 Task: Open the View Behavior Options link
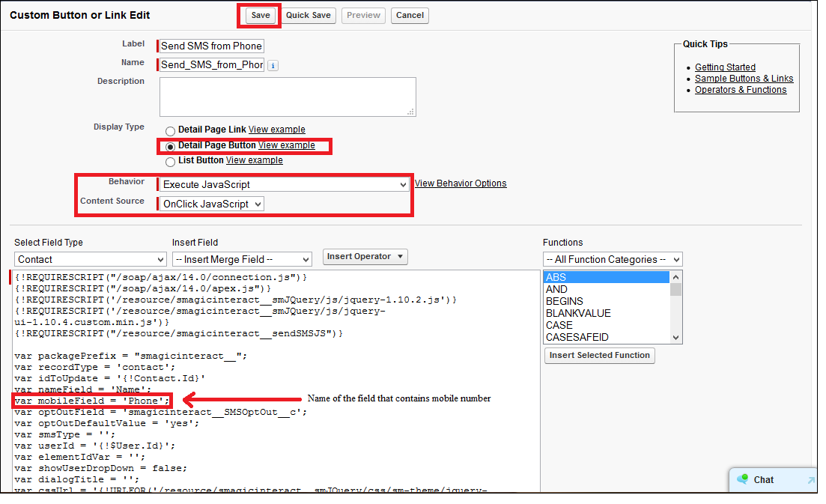click(461, 183)
